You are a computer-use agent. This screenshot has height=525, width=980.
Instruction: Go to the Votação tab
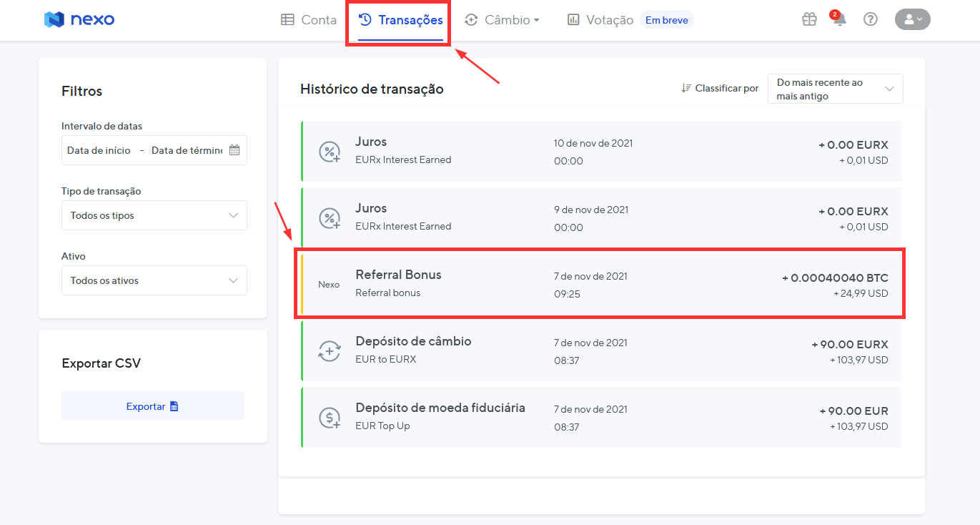tap(600, 20)
